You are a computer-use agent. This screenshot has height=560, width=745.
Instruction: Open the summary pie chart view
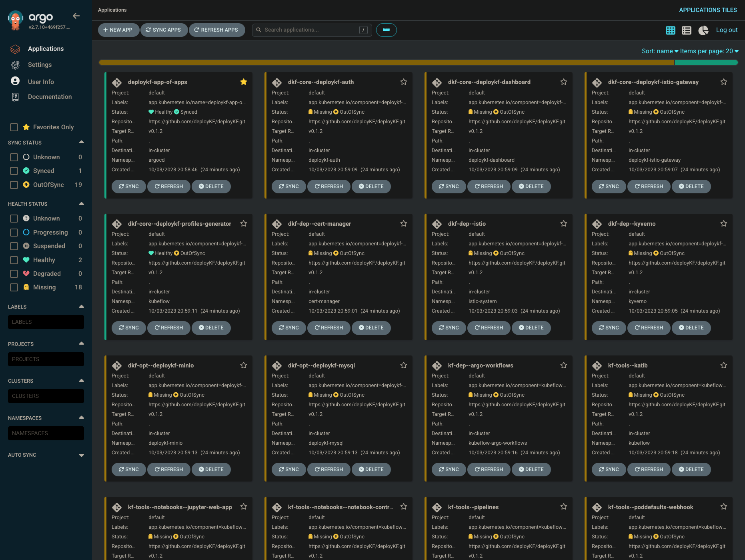[x=703, y=30]
